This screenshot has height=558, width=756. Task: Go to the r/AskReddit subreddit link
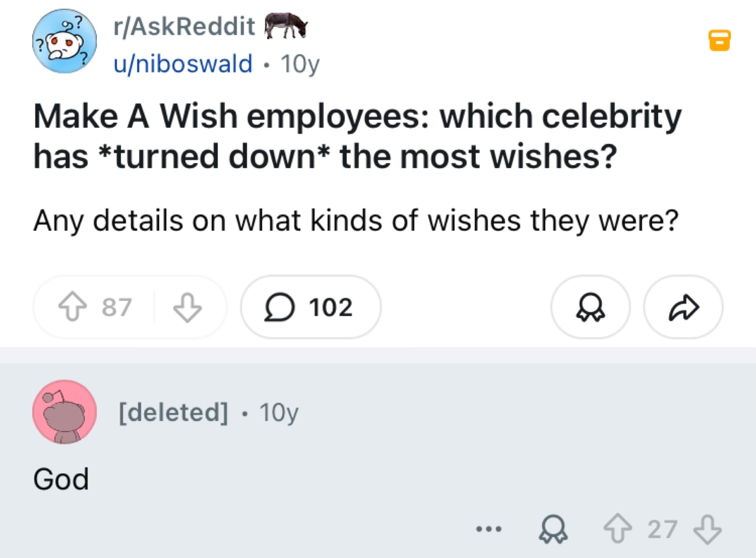pyautogui.click(x=184, y=26)
